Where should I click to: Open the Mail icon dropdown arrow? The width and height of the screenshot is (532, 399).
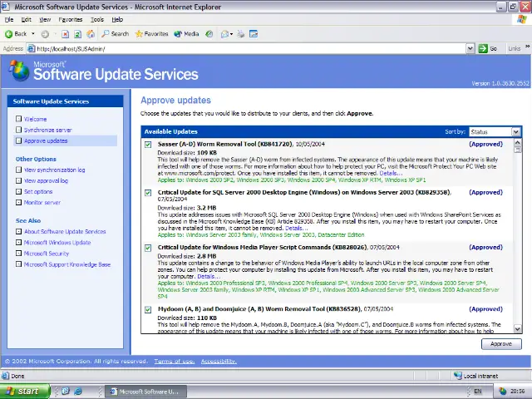[x=231, y=34]
